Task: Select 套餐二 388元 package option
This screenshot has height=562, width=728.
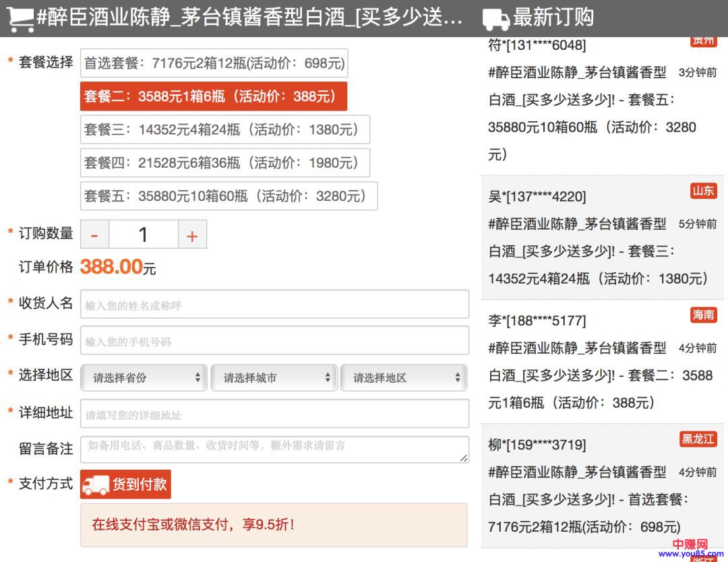Action: tap(213, 96)
